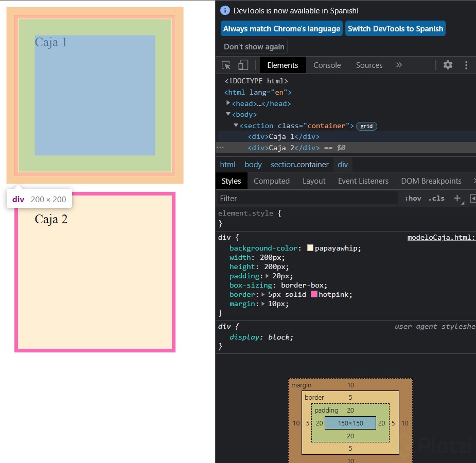Click the :hov pseudo-class state icon
This screenshot has width=476, height=463.
point(413,198)
